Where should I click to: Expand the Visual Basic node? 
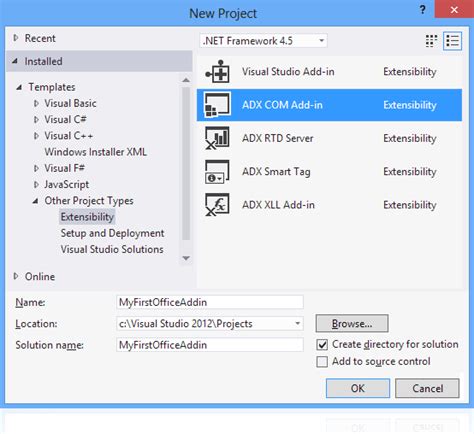click(x=36, y=104)
